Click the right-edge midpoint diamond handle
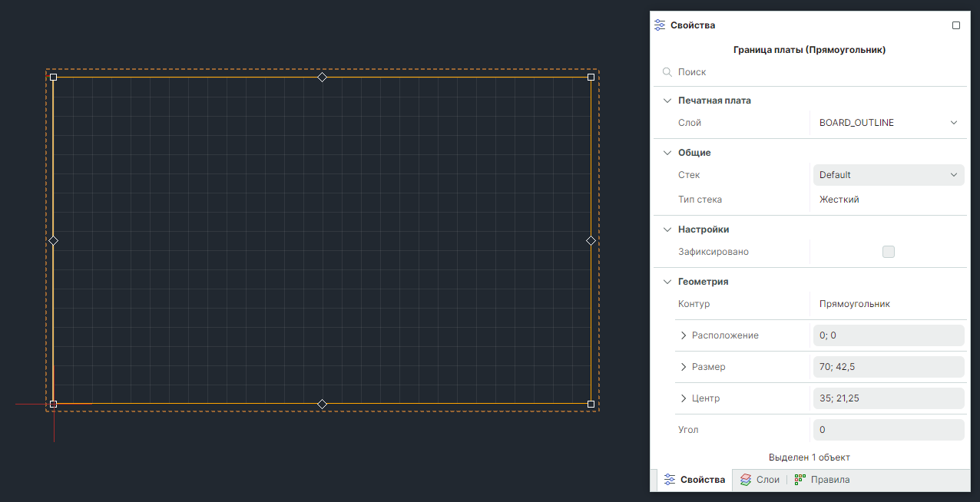Viewport: 980px width, 502px height. [x=591, y=240]
